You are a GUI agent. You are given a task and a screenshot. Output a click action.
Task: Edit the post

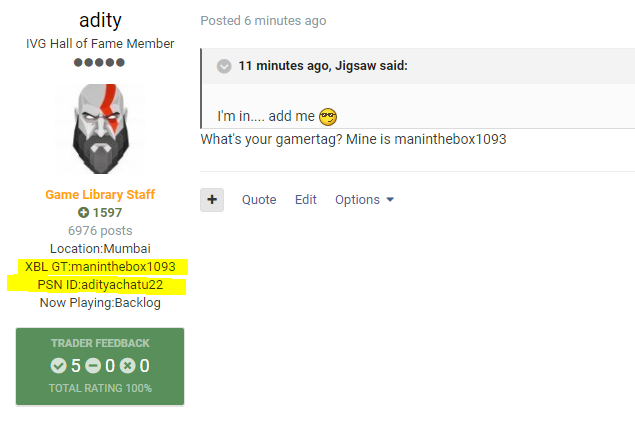tap(306, 200)
